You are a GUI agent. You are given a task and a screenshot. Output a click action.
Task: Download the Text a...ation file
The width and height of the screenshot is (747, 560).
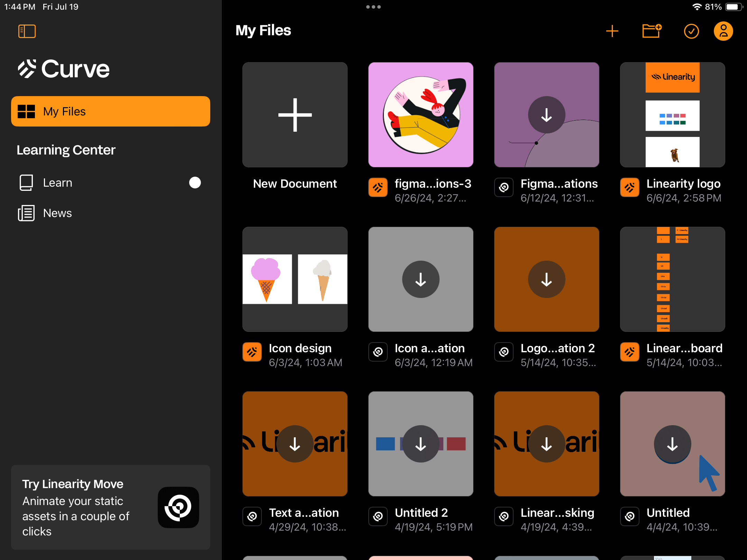295,444
